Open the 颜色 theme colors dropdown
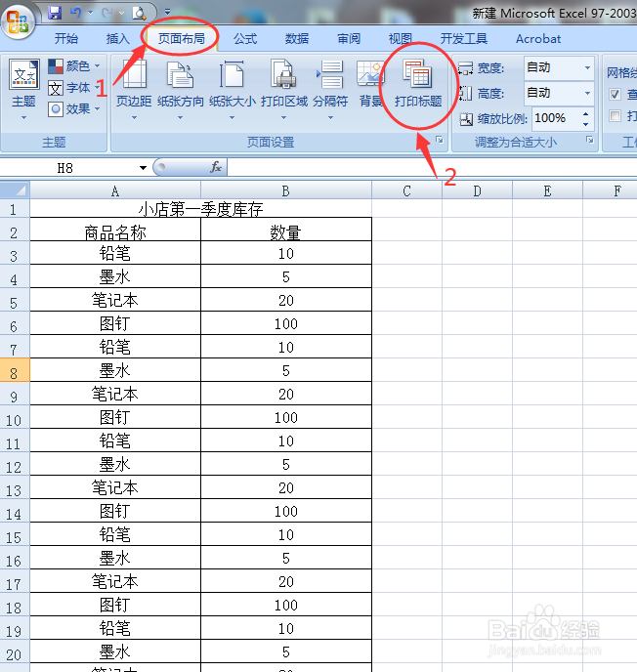This screenshot has width=637, height=672. [73, 66]
